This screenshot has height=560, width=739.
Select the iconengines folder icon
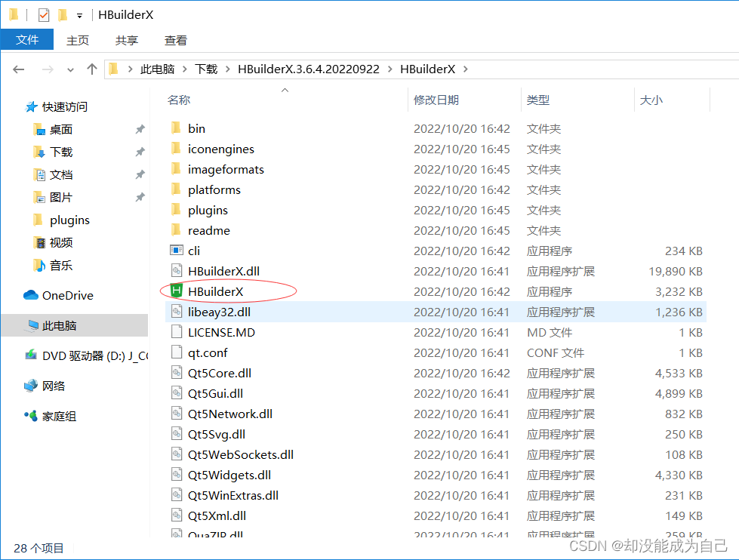(177, 148)
